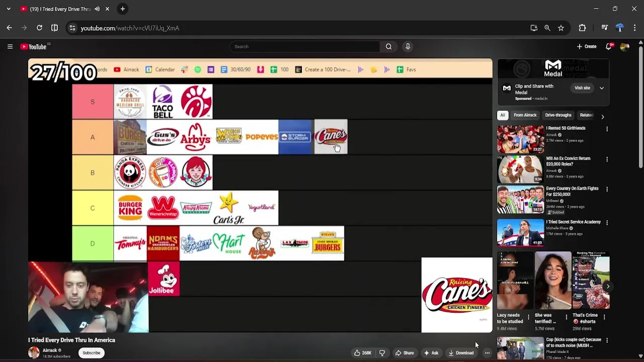Viewport: 644px width, 362px height.
Task: Open options for Secret Service Academy video
Action: pos(607,223)
